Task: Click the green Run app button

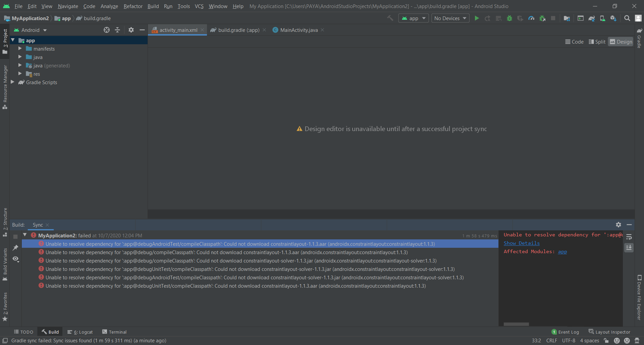Action: tap(477, 18)
